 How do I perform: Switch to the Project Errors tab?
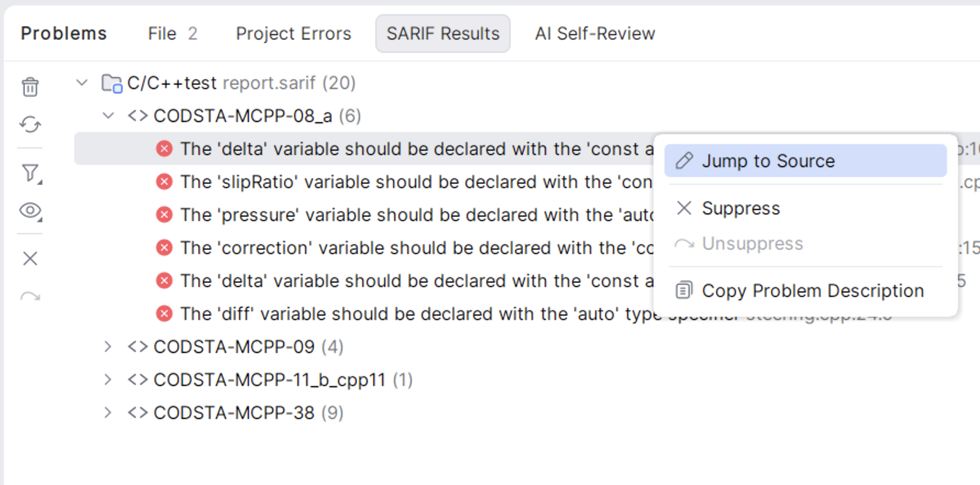[x=294, y=34]
